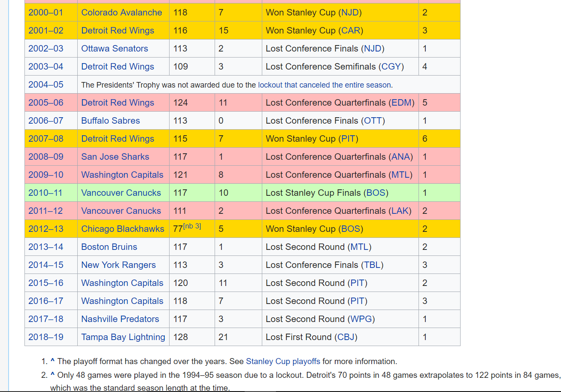This screenshot has height=392, width=561.
Task: Open the 2001–02 season link
Action: (x=45, y=30)
